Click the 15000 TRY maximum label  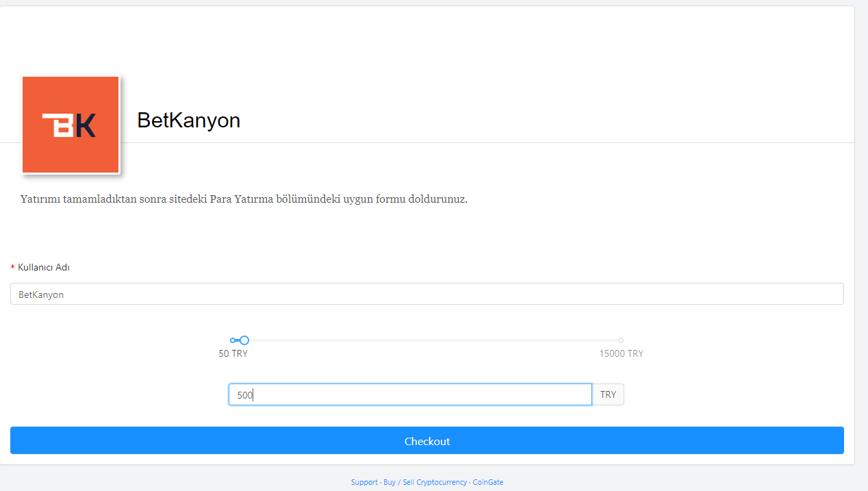pyautogui.click(x=622, y=354)
